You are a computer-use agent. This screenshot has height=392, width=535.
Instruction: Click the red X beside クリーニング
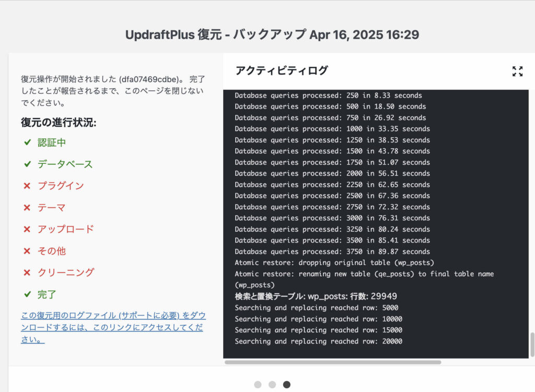pyautogui.click(x=27, y=272)
